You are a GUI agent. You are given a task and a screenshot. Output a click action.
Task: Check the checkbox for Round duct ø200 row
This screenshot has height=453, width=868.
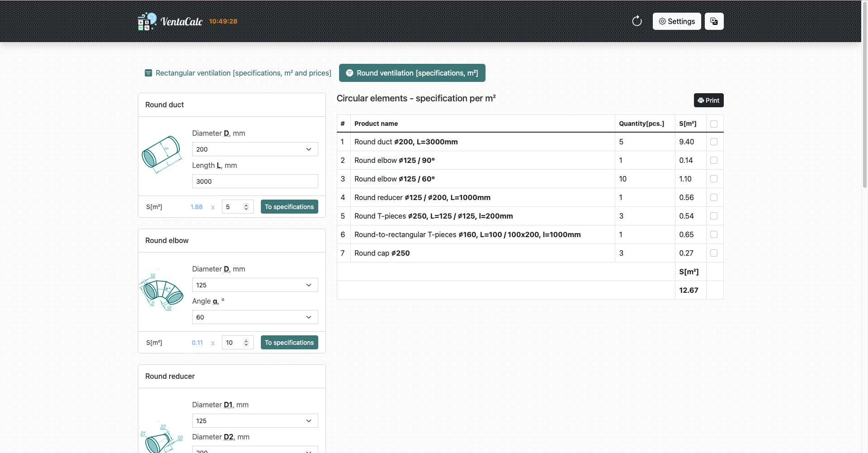point(714,142)
